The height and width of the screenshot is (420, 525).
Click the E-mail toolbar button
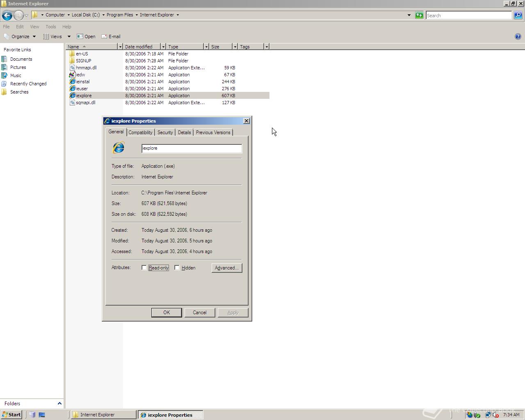click(x=111, y=37)
